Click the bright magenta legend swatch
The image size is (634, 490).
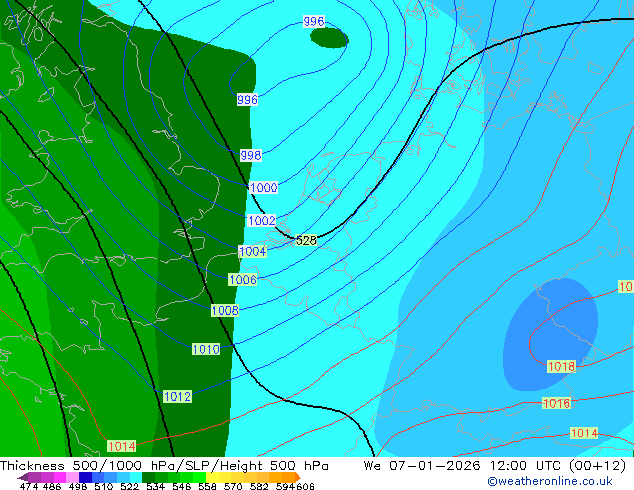[60, 477]
